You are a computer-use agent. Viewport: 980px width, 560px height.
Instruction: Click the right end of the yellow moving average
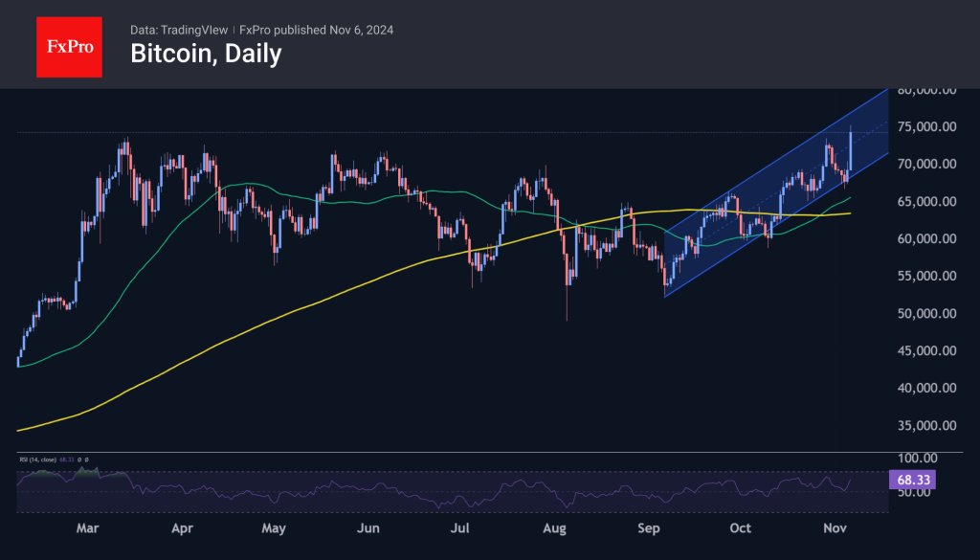[x=850, y=213]
